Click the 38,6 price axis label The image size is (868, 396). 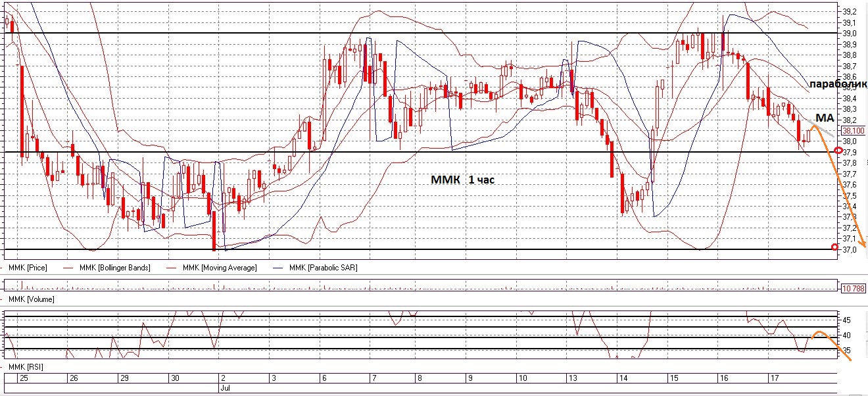click(850, 77)
